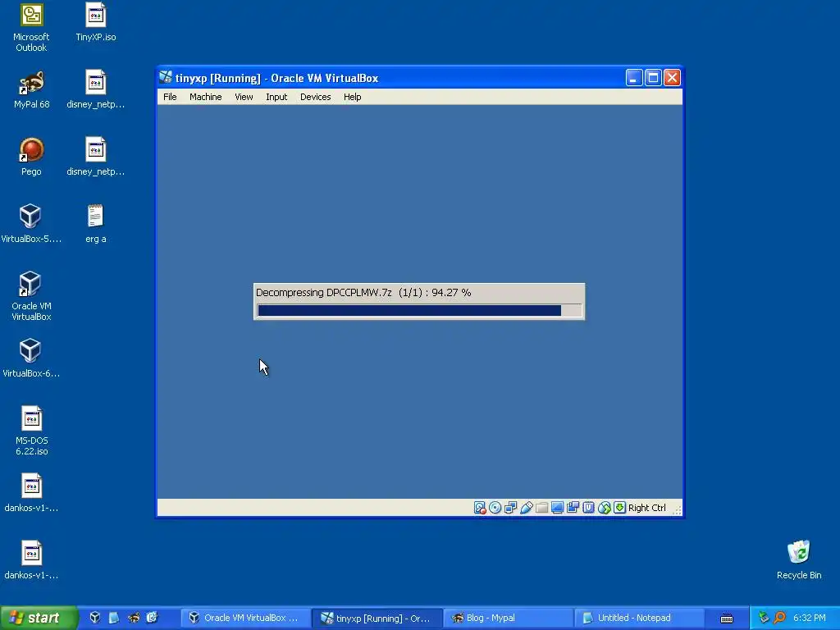
Task: Open the Devices menu
Action: point(316,97)
